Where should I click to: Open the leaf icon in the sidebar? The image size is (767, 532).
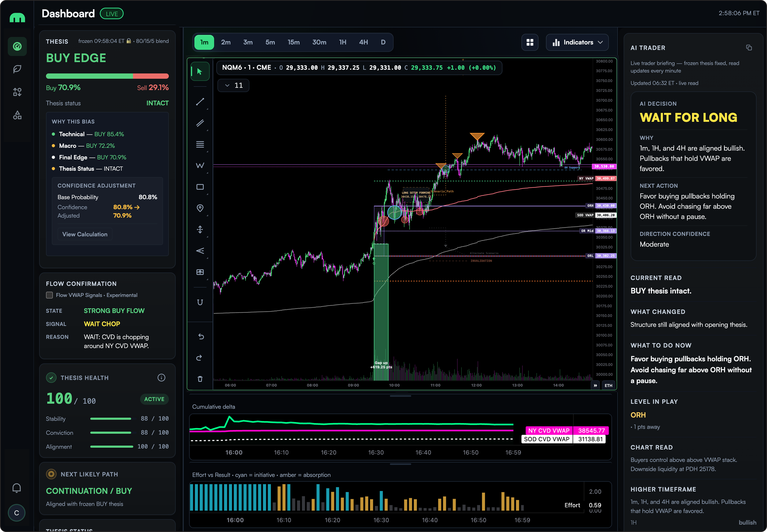17,69
